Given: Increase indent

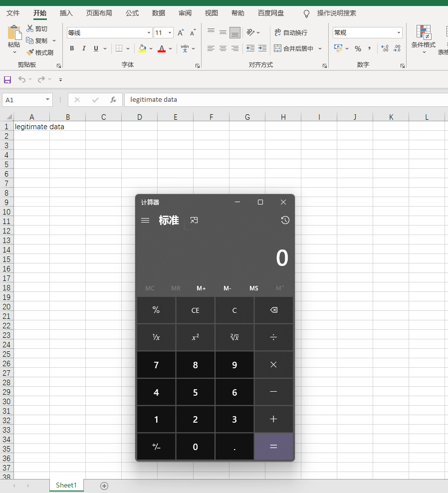Looking at the screenshot, I should click(x=262, y=48).
